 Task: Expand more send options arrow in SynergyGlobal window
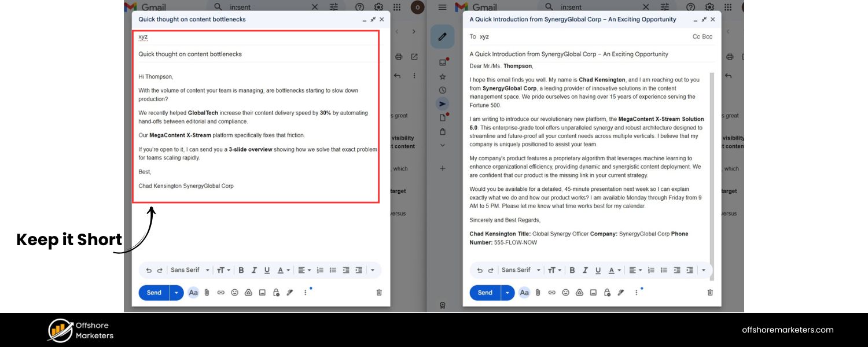(x=507, y=293)
